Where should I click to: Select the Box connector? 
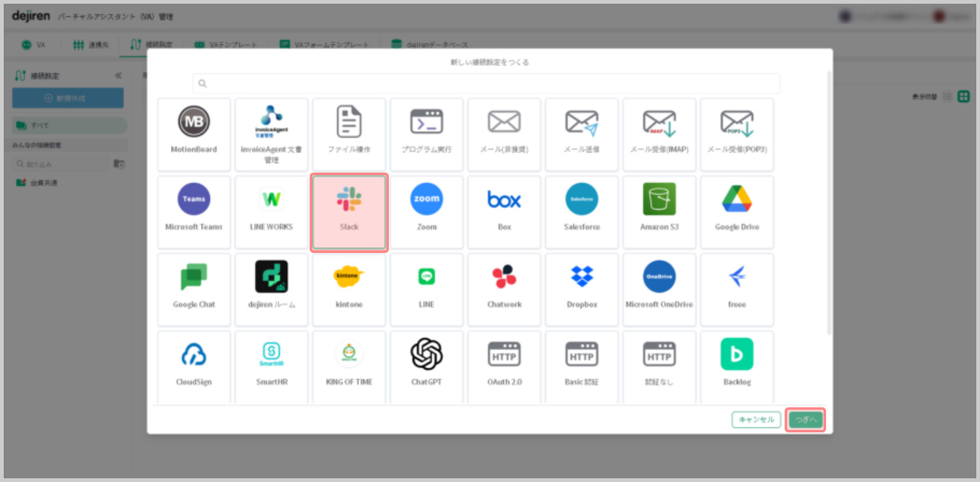[x=504, y=212]
